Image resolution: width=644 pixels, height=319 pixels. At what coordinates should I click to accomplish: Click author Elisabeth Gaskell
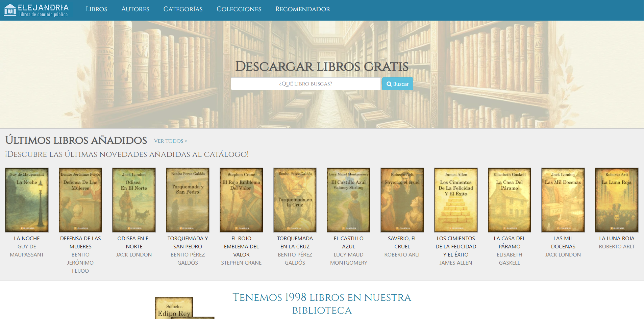click(x=510, y=259)
